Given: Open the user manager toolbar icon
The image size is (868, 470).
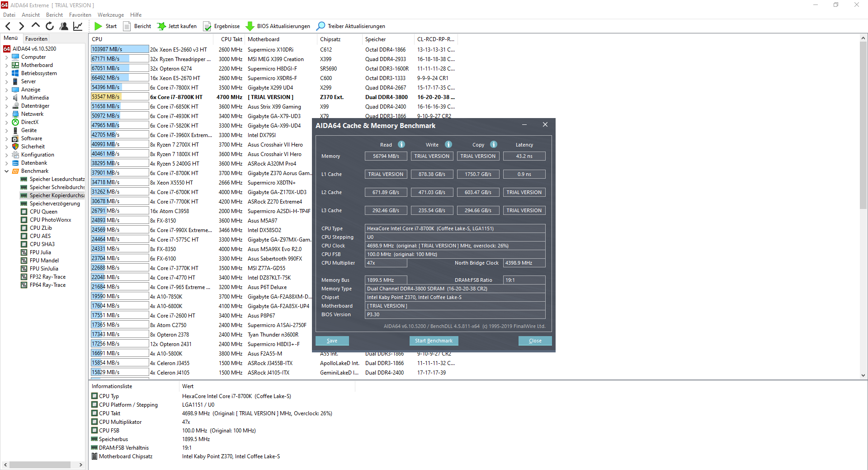Looking at the screenshot, I should [64, 26].
